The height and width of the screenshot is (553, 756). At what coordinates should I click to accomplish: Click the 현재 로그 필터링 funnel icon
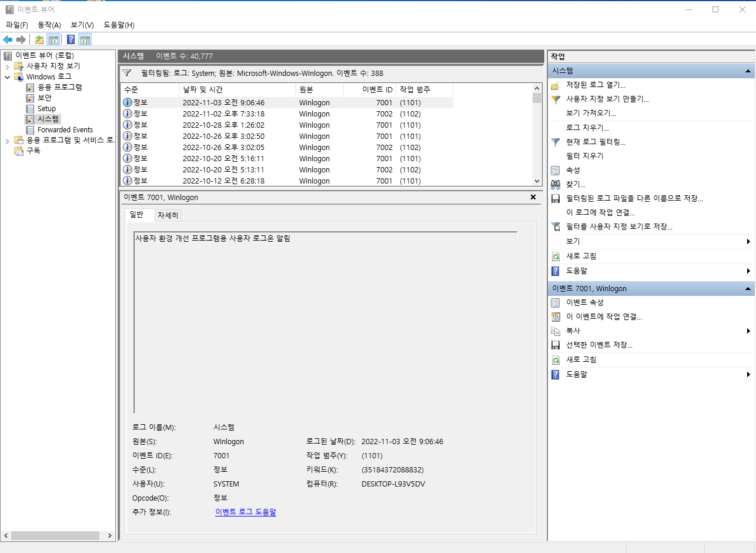555,142
